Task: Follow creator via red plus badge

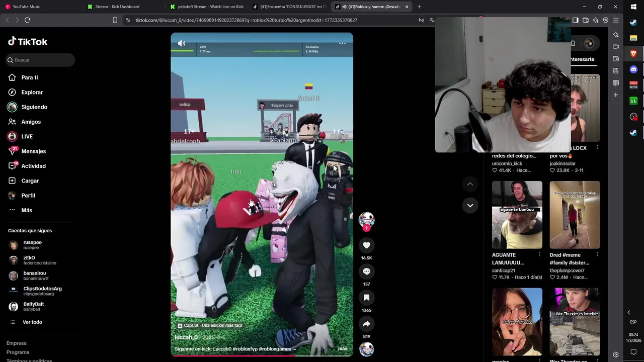Action: pyautogui.click(x=366, y=228)
